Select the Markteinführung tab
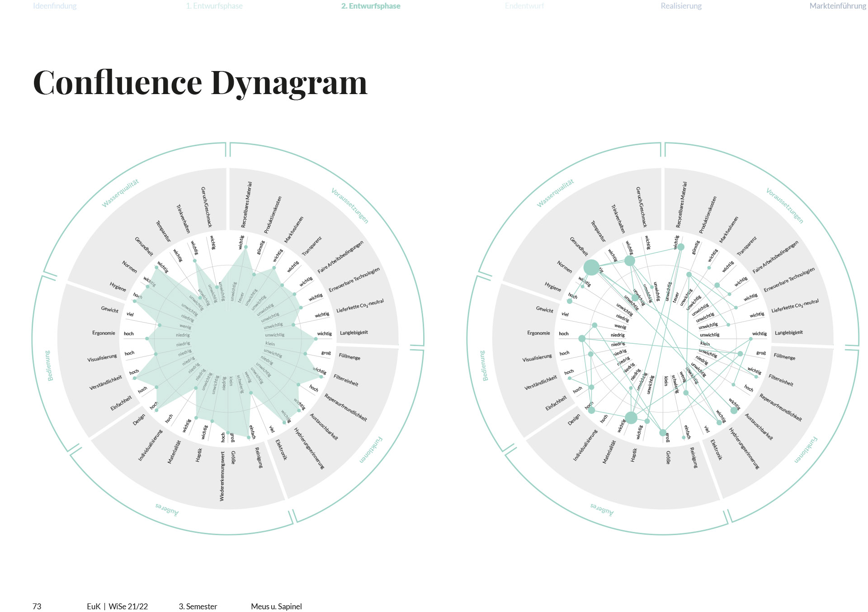Viewport: 868px width, 612px height. [x=837, y=6]
